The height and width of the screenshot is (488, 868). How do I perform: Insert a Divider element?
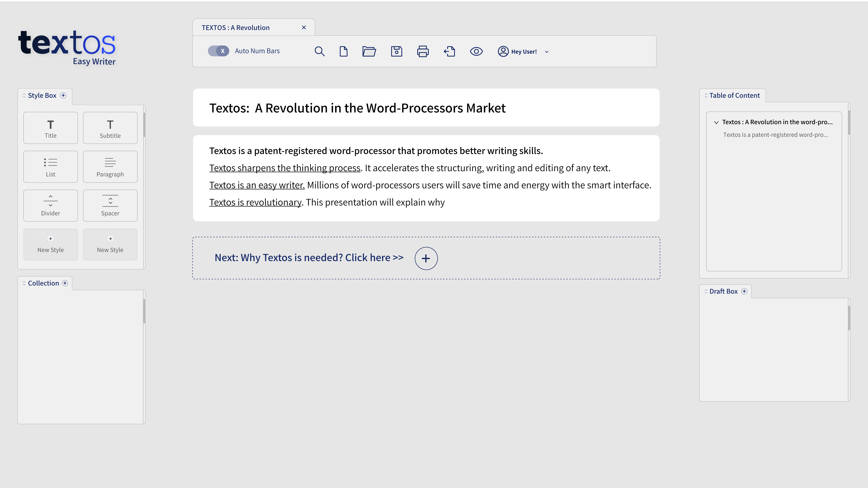pos(51,205)
